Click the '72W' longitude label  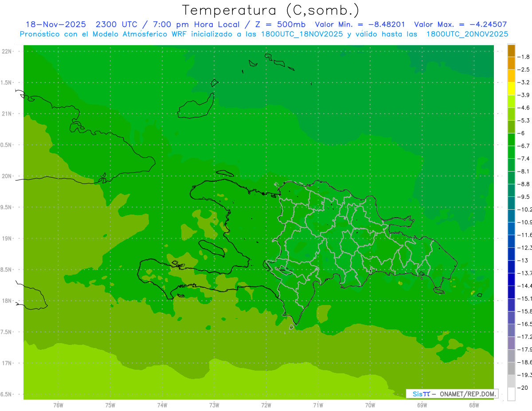(266, 405)
